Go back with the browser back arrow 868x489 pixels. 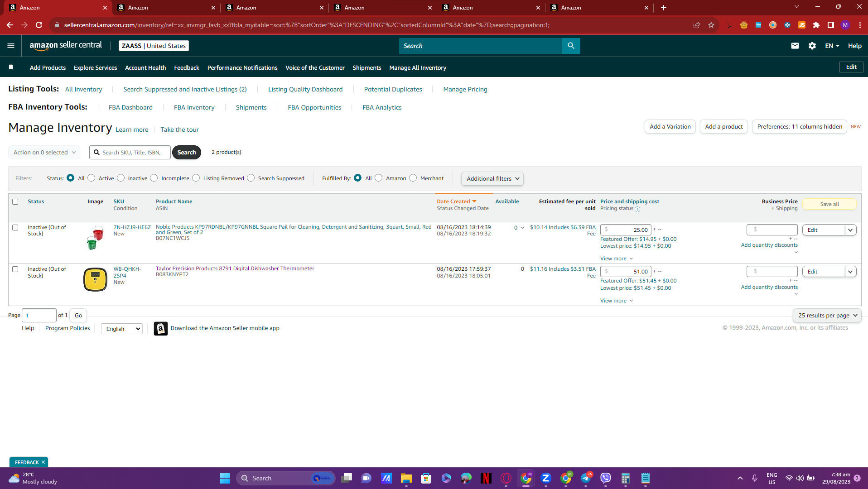click(10, 25)
